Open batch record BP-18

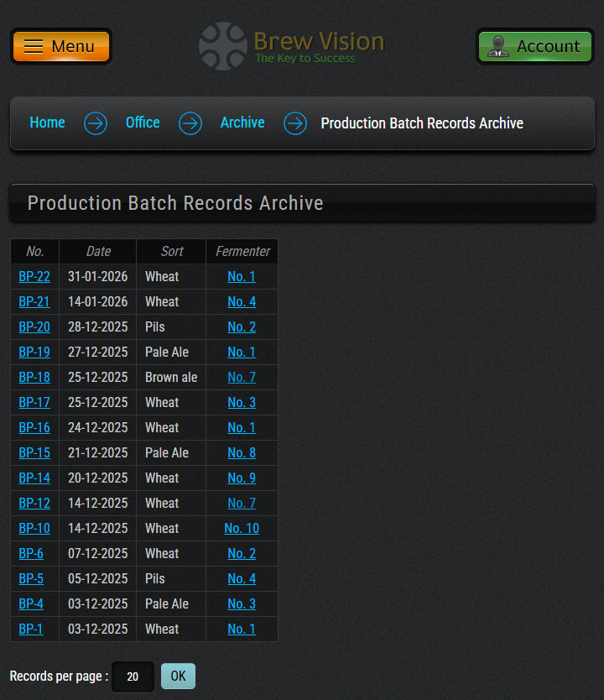pyautogui.click(x=34, y=377)
